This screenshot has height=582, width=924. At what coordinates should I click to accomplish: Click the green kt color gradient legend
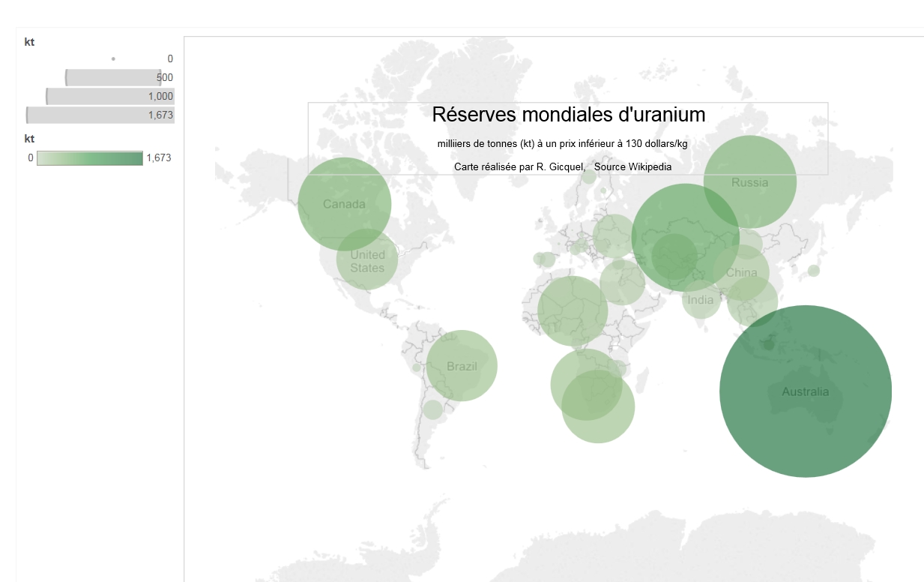(x=90, y=158)
